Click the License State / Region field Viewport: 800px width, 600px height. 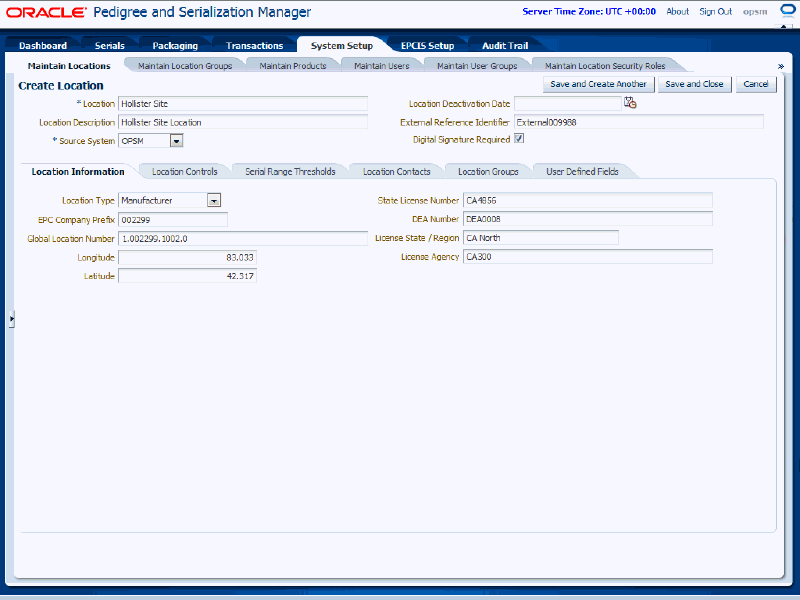pyautogui.click(x=541, y=238)
